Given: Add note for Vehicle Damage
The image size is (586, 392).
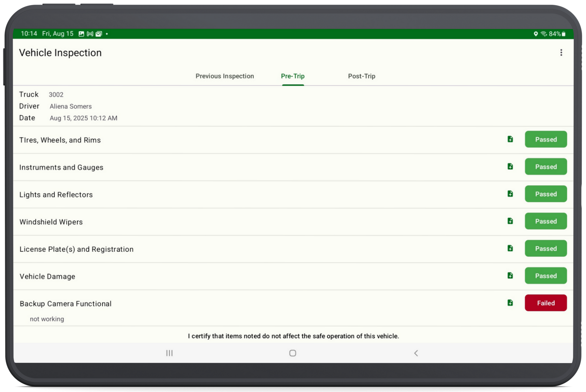Looking at the screenshot, I should coord(510,276).
